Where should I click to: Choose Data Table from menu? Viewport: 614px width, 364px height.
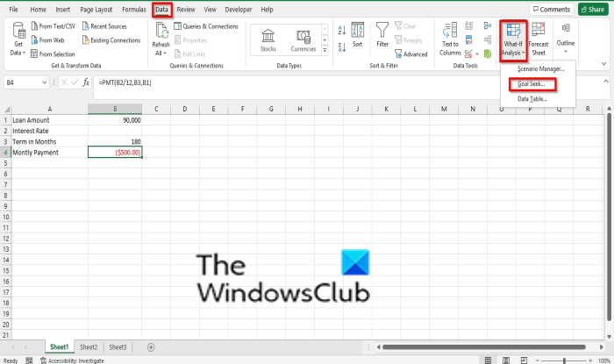[x=532, y=98]
